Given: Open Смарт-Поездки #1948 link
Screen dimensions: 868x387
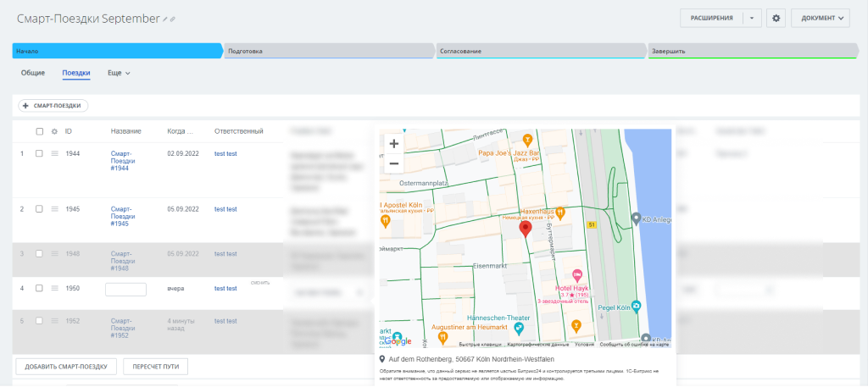Looking at the screenshot, I should pyautogui.click(x=120, y=261).
